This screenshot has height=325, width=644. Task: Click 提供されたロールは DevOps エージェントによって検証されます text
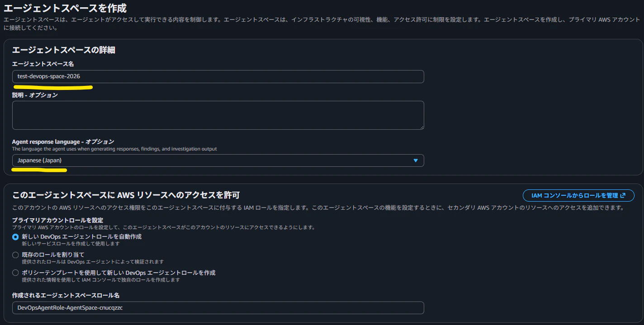tap(93, 262)
